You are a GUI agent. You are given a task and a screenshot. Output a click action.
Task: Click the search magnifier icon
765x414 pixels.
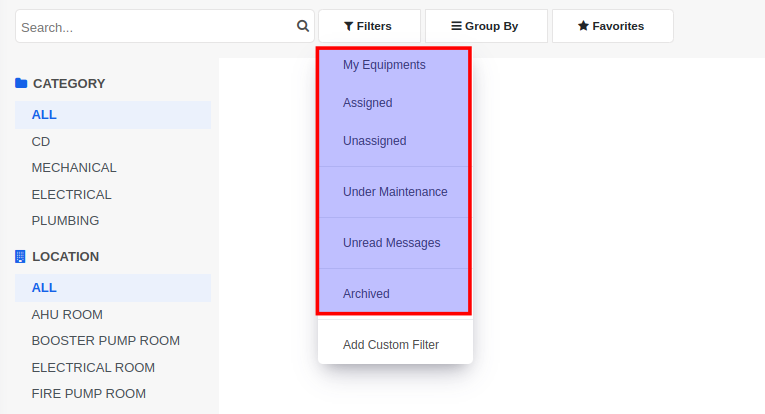click(302, 26)
